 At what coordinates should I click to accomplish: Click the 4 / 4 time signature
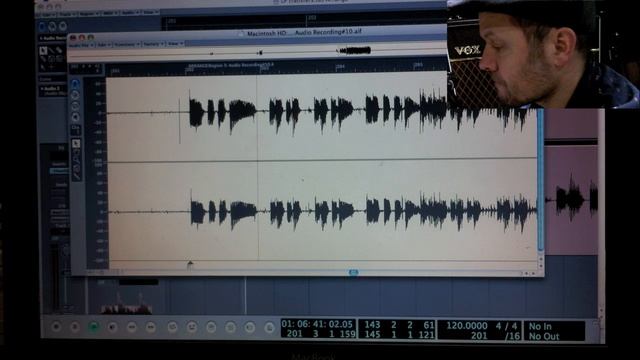pos(506,326)
